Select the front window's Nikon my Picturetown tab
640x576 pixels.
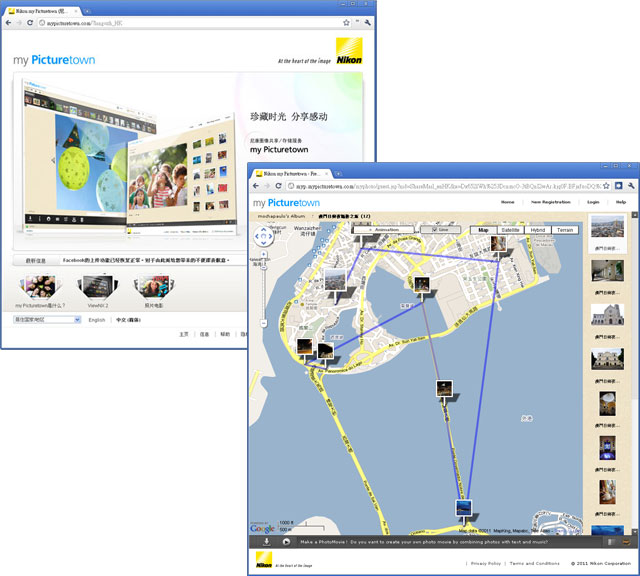coord(292,174)
